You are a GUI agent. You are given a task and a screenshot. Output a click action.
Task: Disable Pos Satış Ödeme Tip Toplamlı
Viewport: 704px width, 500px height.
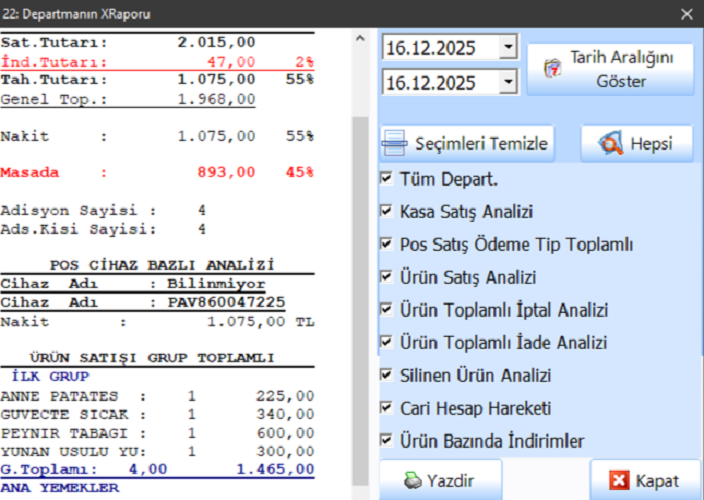[x=386, y=245]
